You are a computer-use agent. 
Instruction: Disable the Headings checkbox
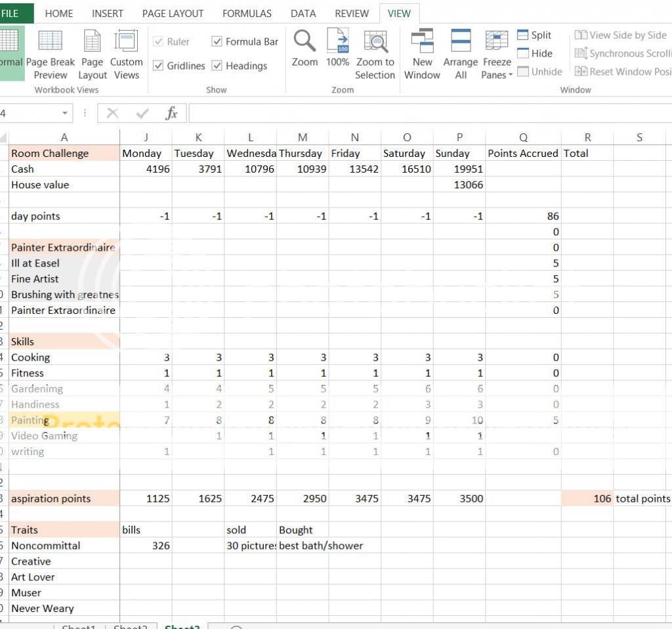217,66
